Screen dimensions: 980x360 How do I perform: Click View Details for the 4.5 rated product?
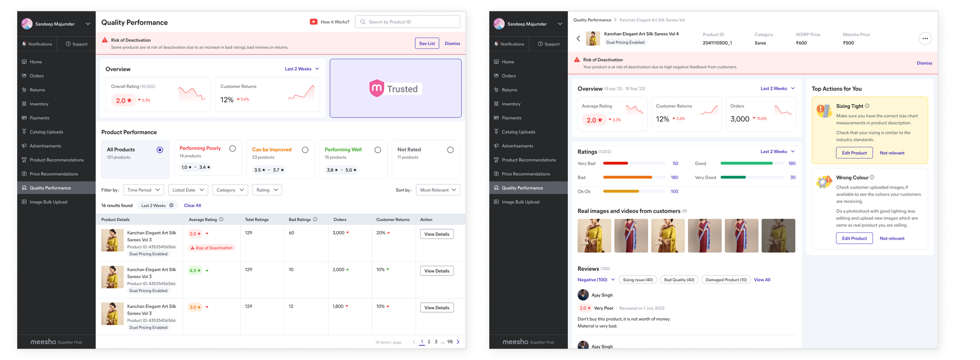click(x=437, y=271)
